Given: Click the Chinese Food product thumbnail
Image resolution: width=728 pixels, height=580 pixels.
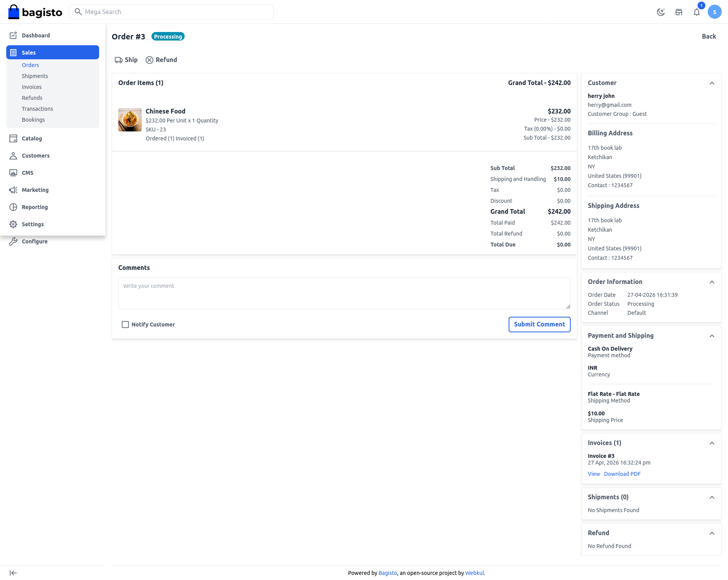Looking at the screenshot, I should pyautogui.click(x=130, y=120).
